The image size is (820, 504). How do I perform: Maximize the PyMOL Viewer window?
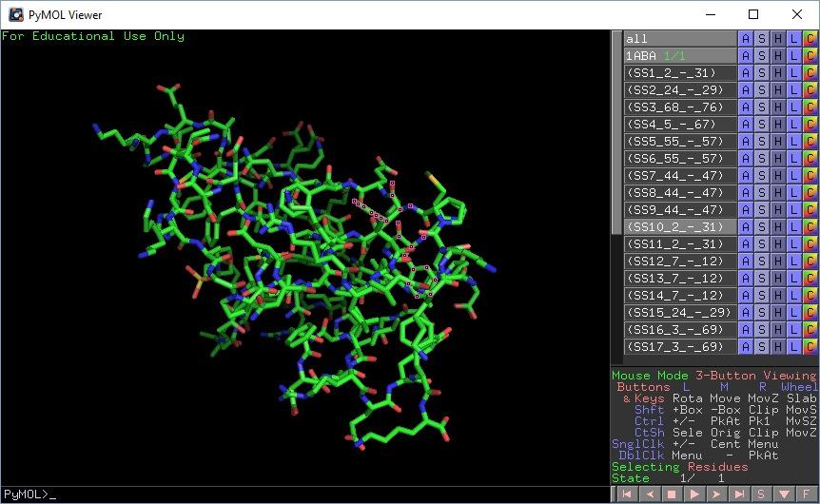pyautogui.click(x=753, y=14)
